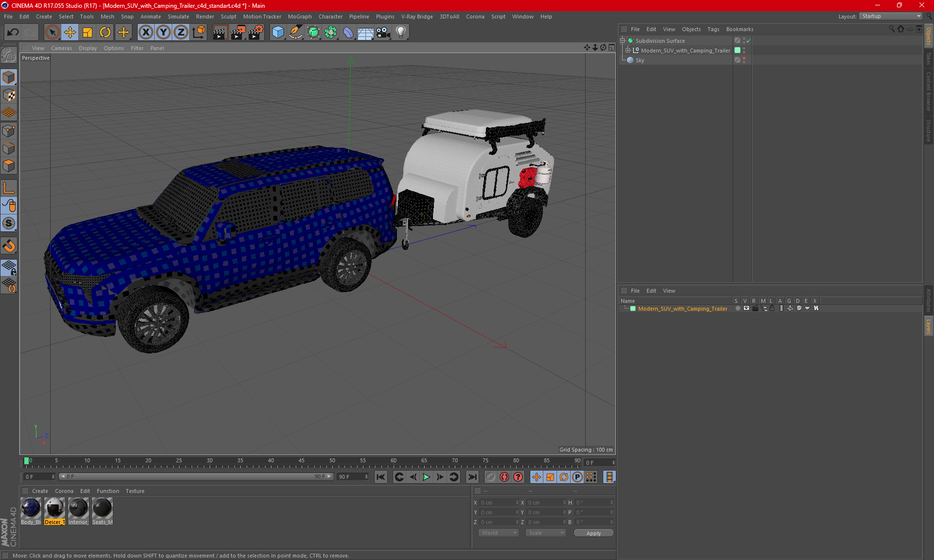The height and width of the screenshot is (560, 934).
Task: Enable Polygons mode
Action: coord(9,166)
